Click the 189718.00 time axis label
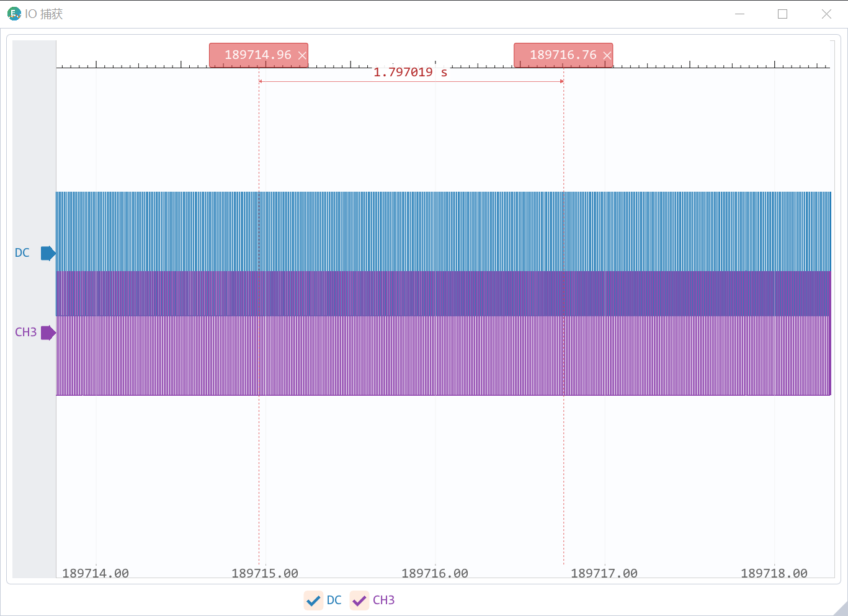Viewport: 848px width, 616px height. [x=774, y=573]
